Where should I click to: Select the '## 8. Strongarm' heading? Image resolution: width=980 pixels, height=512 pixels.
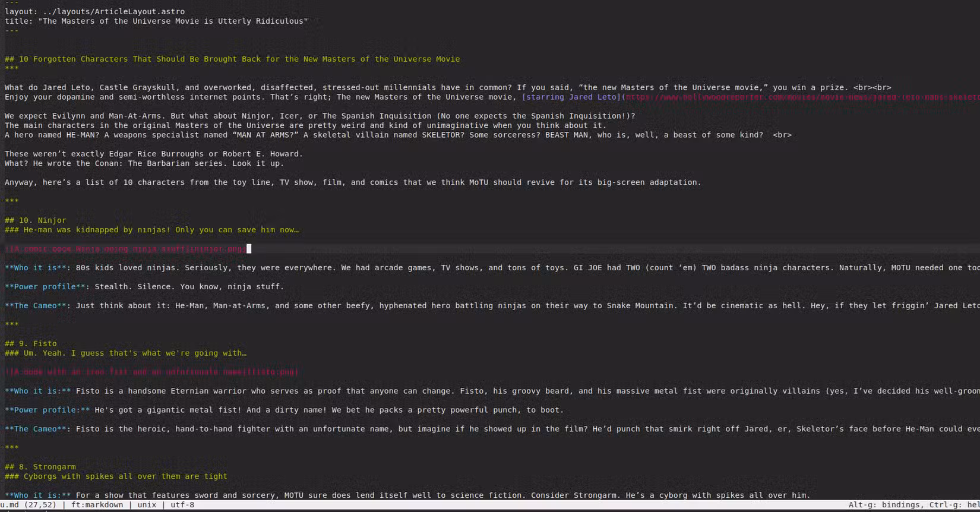pos(40,467)
